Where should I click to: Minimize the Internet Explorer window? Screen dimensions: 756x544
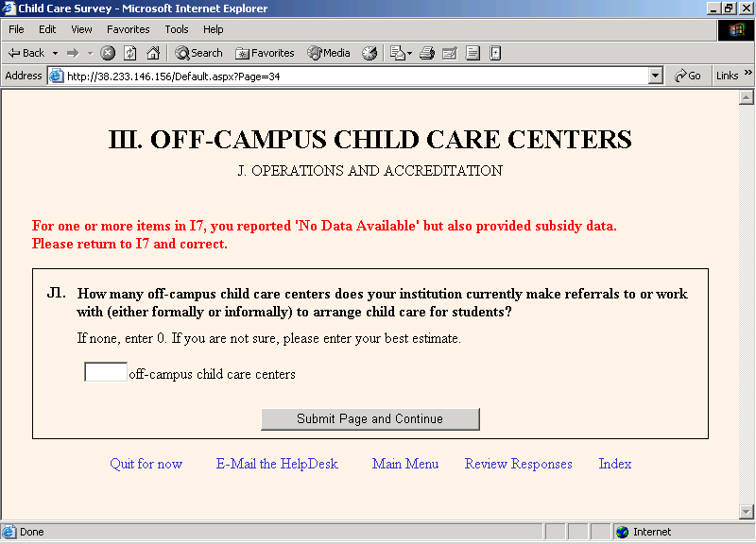coord(713,8)
